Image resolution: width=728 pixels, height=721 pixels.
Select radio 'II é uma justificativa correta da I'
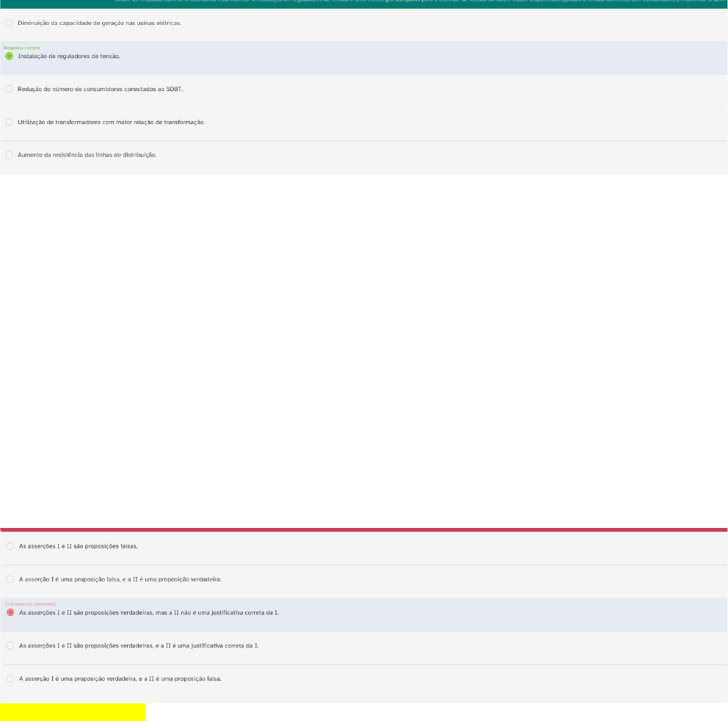coord(10,645)
